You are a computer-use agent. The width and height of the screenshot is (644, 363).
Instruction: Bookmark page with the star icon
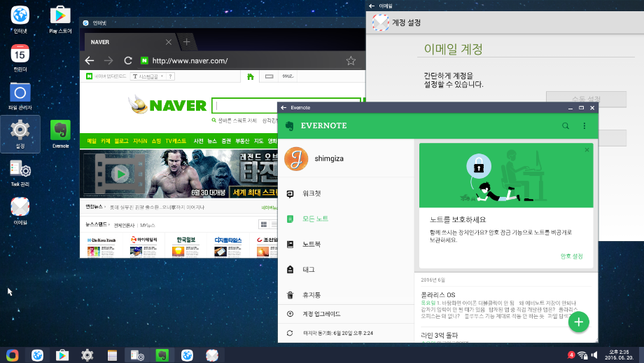351,61
